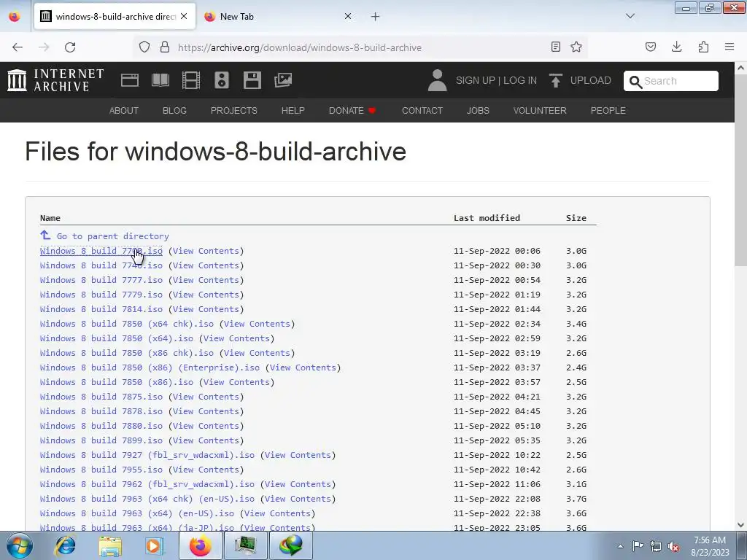This screenshot has width=747, height=560.
Task: Close the New Tab tab
Action: coord(348,16)
